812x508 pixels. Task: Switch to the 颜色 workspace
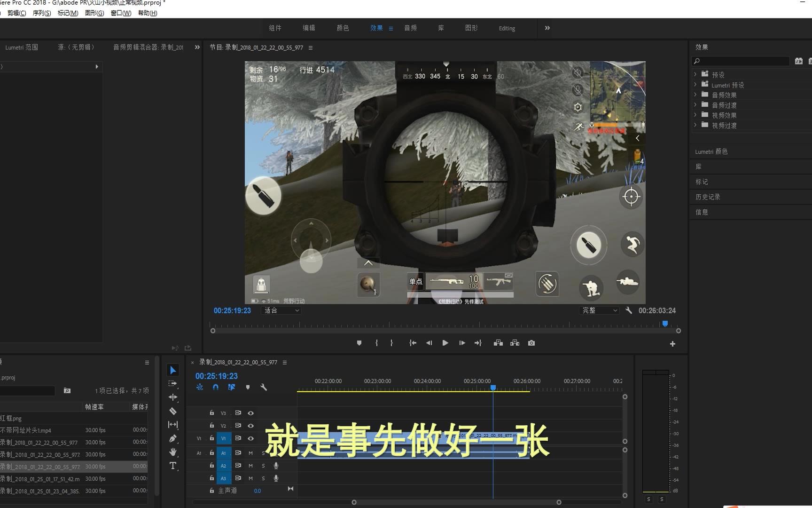click(x=343, y=28)
